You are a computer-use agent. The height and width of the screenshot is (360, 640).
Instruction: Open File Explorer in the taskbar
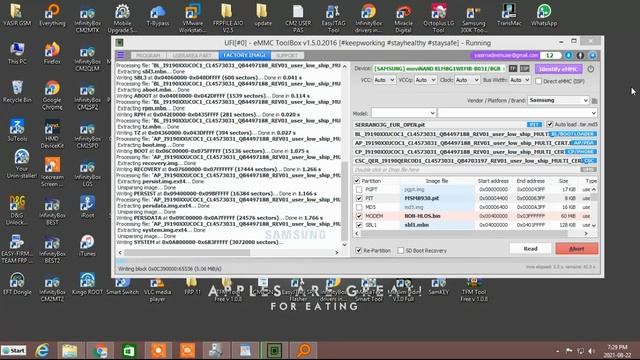[x=69, y=350]
